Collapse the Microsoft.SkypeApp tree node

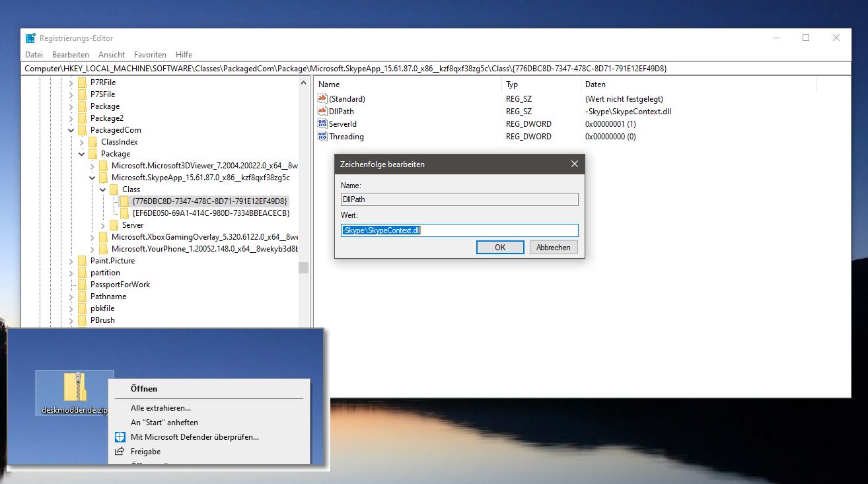point(92,178)
